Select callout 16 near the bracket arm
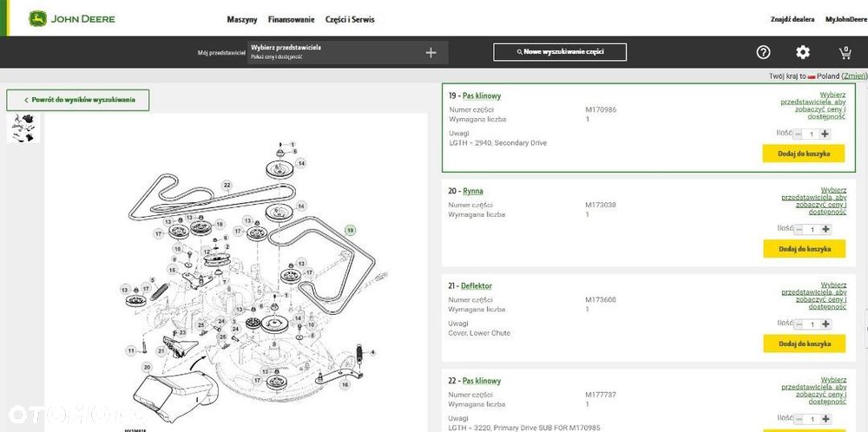This screenshot has height=432, width=868. 345,384
